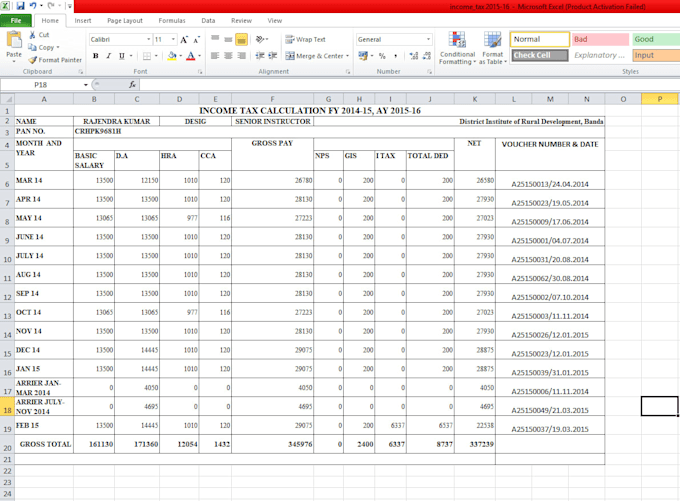Screen dimensions: 680x501
Task: Open the Calibri font name dropdown
Action: (148, 39)
